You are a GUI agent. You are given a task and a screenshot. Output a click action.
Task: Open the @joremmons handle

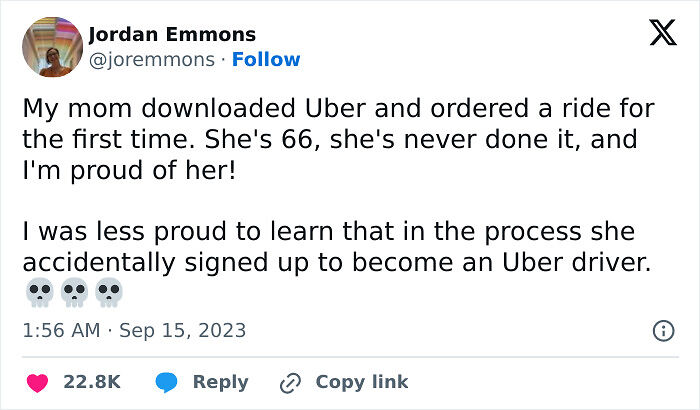[151, 60]
